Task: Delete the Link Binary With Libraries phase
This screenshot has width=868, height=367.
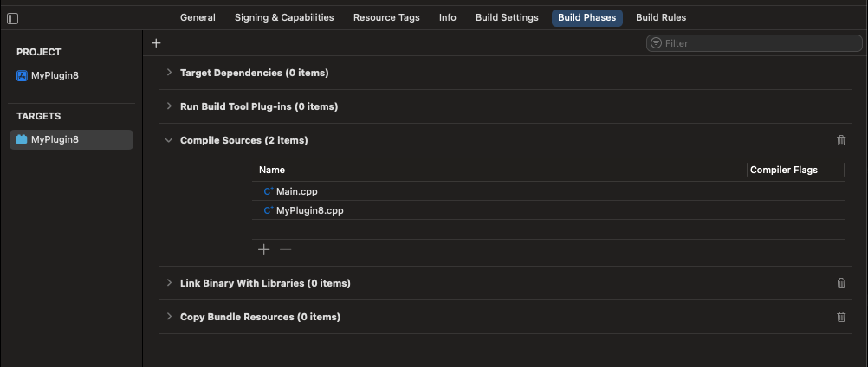Action: (x=841, y=283)
